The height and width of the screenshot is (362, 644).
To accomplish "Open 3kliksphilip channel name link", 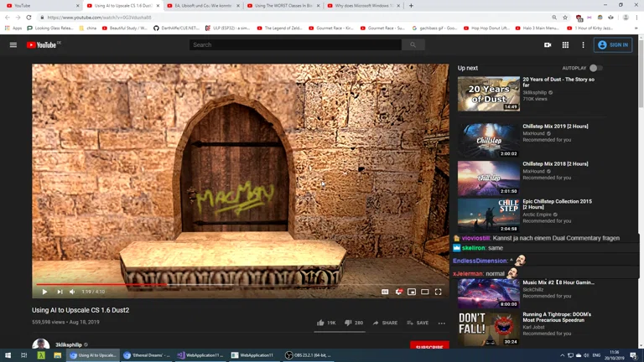I will (x=69, y=344).
